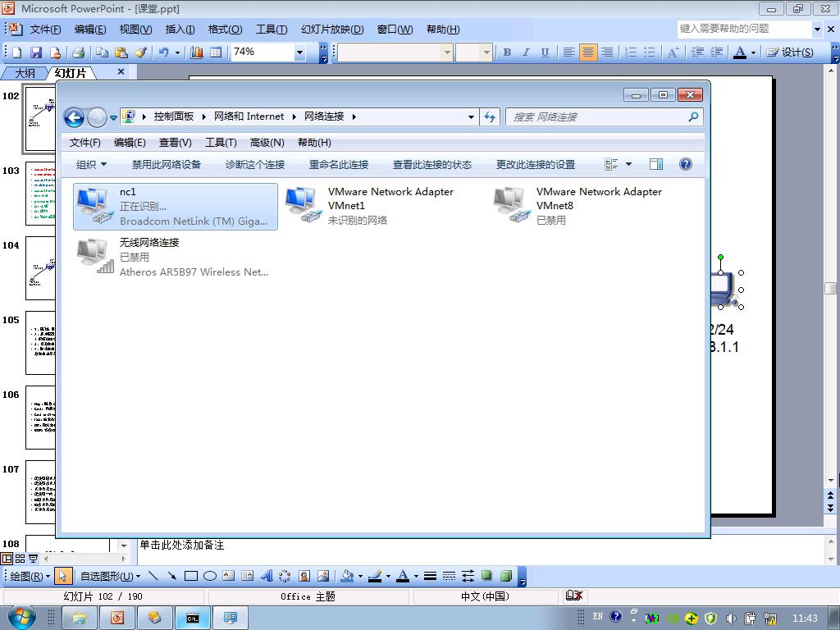Click 网络和 Internet breadcrumb segment
The width and height of the screenshot is (840, 630).
[x=249, y=116]
